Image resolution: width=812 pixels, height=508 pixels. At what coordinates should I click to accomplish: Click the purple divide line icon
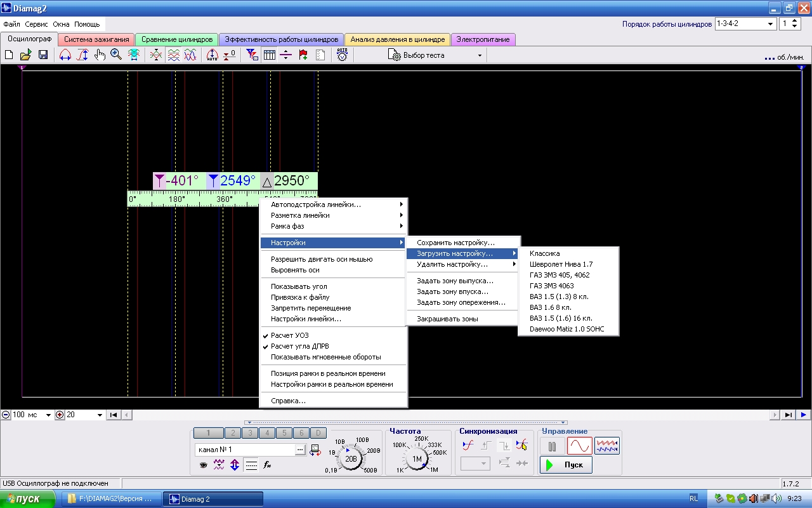[286, 55]
